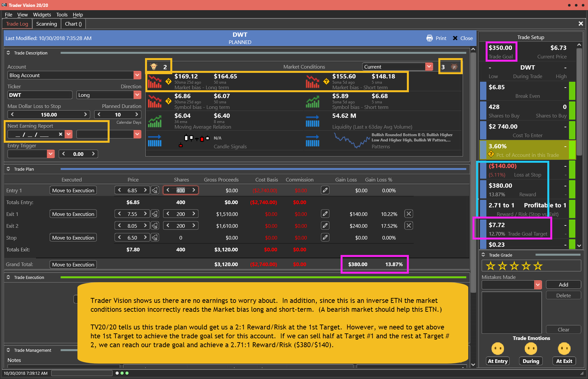
Task: Click the Patterns blue bars icon
Action: 312,141
